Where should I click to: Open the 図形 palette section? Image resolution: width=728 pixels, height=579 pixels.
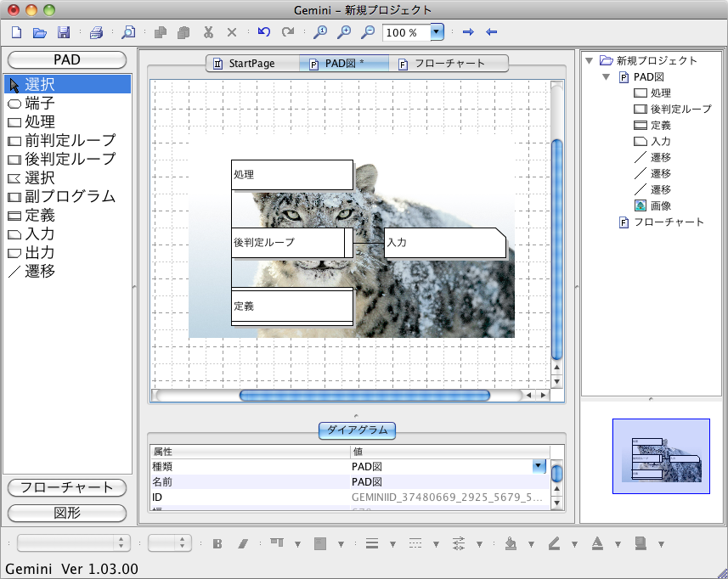[67, 513]
